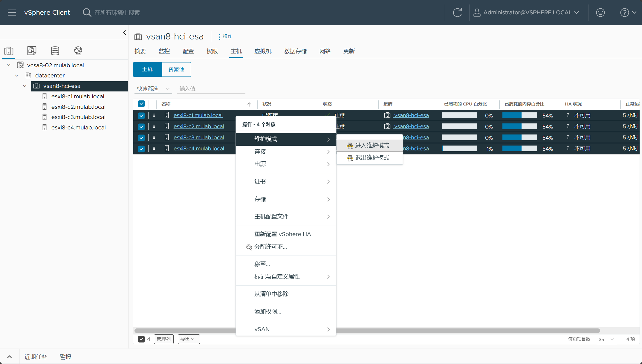Open the 证书 certificate submenu

[x=286, y=182]
